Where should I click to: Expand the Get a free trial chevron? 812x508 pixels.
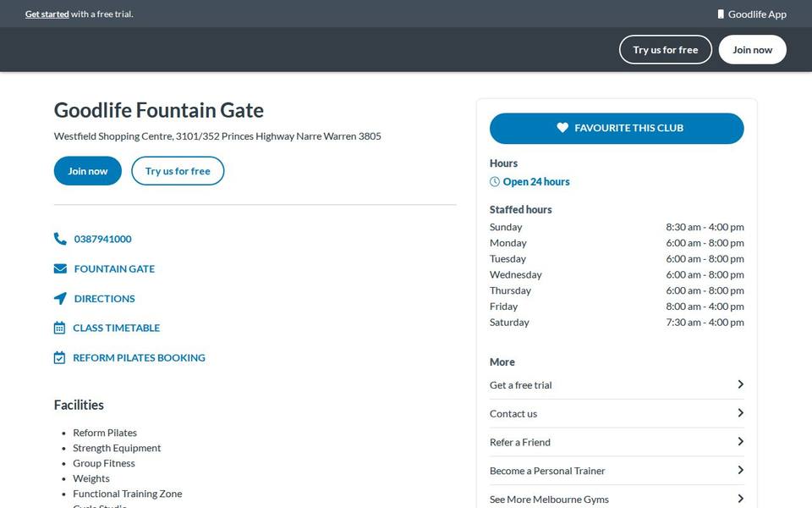click(x=741, y=384)
